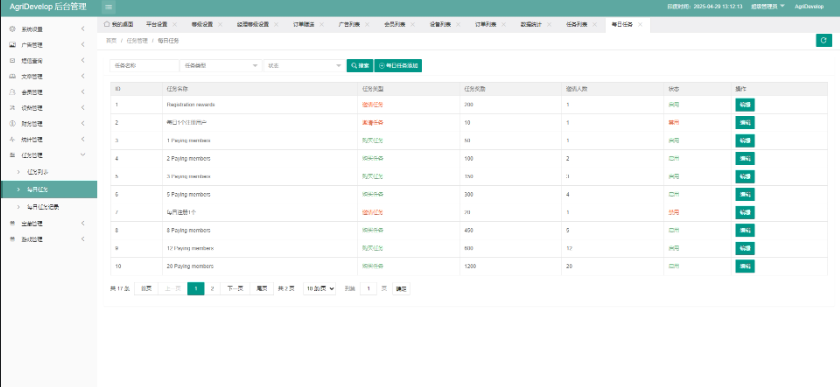The height and width of the screenshot is (387, 840).
Task: Open the 任务类型 filter dropdown
Action: coord(221,65)
